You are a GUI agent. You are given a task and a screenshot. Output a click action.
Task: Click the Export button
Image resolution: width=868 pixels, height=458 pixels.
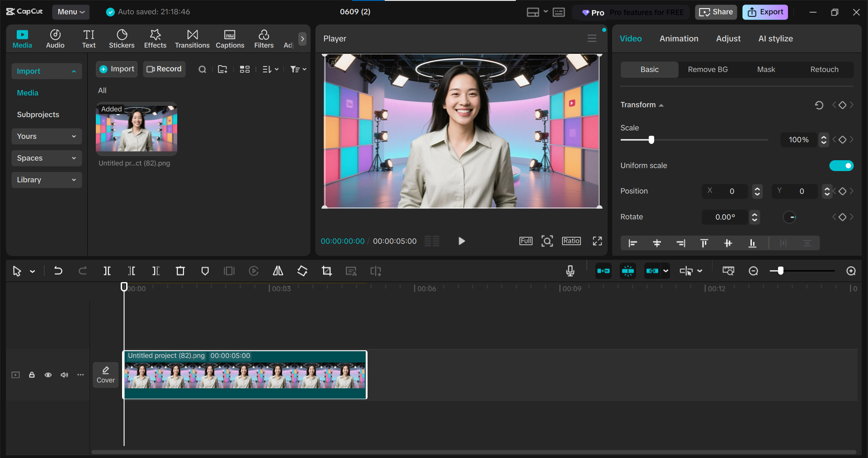765,12
